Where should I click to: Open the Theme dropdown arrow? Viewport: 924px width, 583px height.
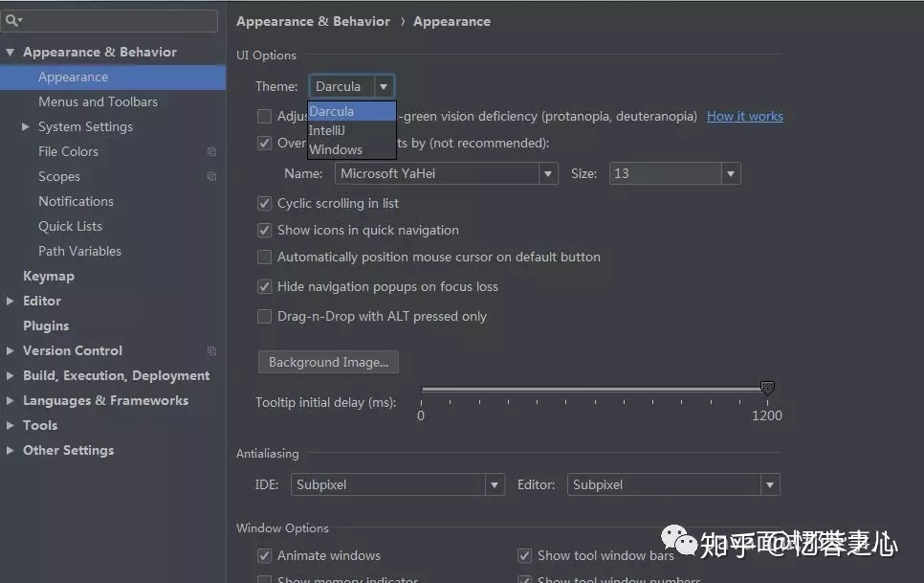tap(384, 87)
